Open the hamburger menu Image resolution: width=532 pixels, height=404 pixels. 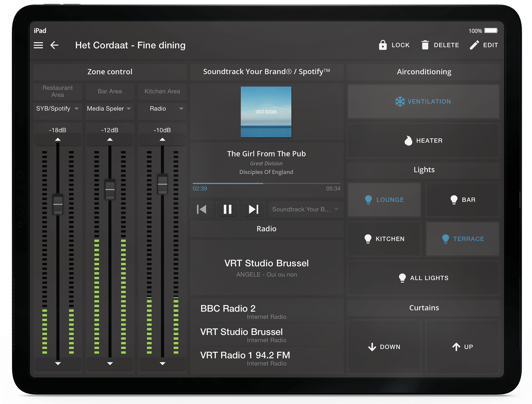tap(38, 45)
